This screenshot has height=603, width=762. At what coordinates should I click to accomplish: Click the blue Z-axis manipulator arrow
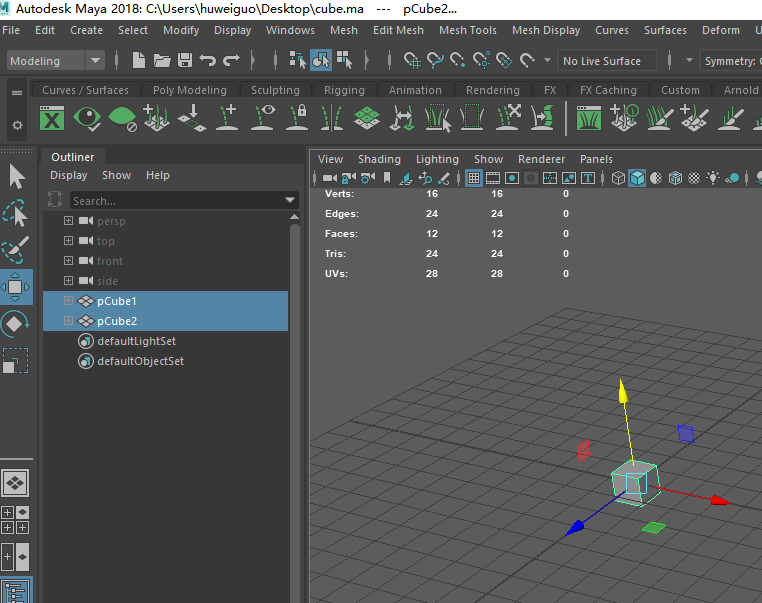tap(575, 527)
